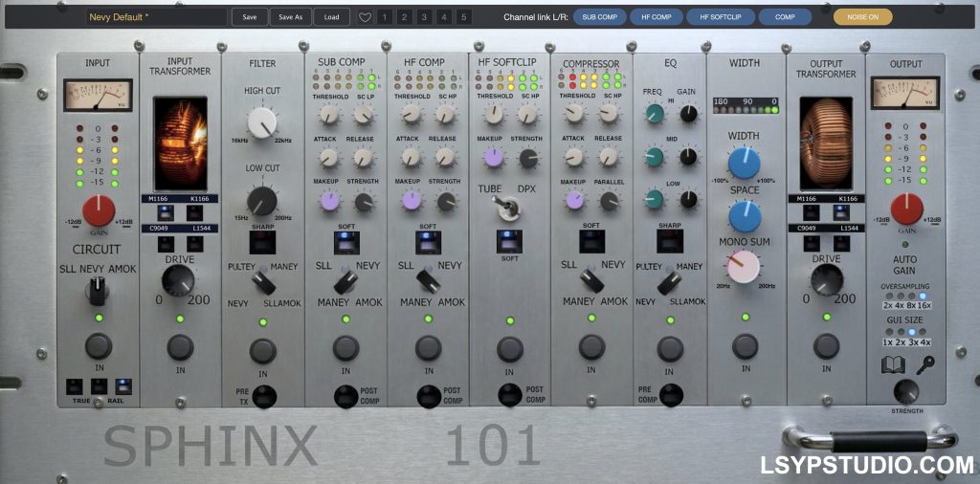Click the MONO SUM knob
Image resolution: width=980 pixels, height=484 pixels.
click(744, 267)
